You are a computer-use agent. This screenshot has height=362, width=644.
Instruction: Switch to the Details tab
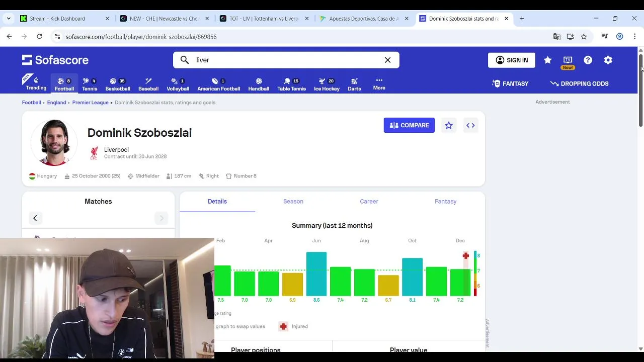tap(217, 201)
